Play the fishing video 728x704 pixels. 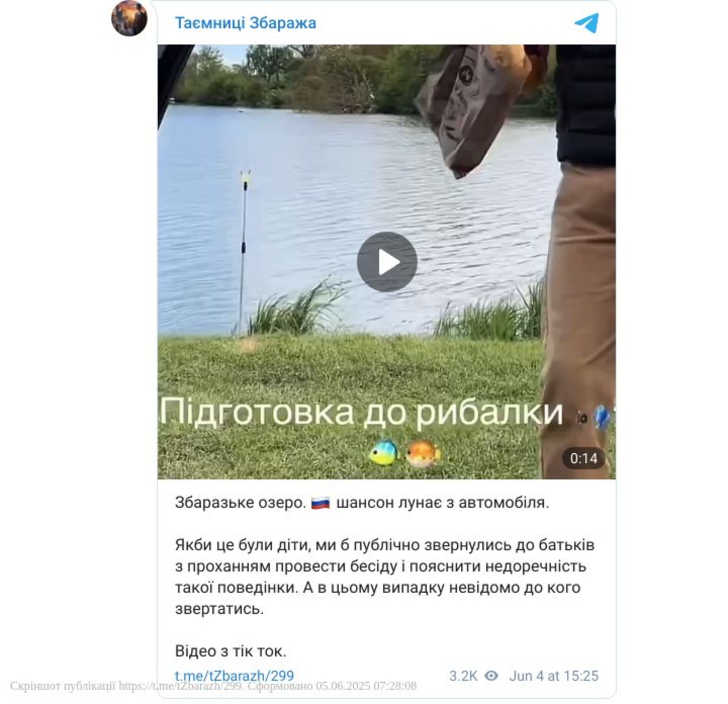387,262
